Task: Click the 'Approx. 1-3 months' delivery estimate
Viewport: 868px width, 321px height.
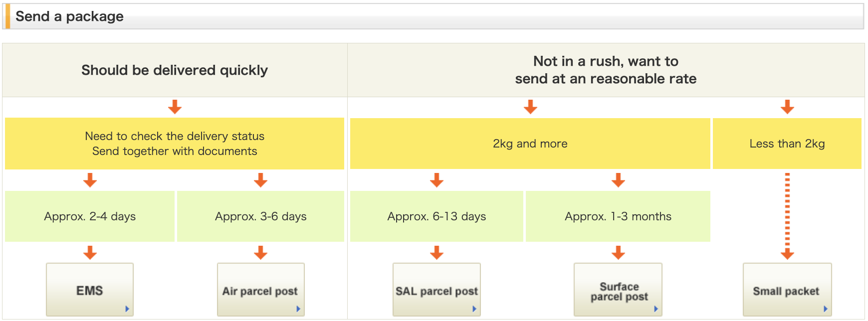Action: coord(618,216)
